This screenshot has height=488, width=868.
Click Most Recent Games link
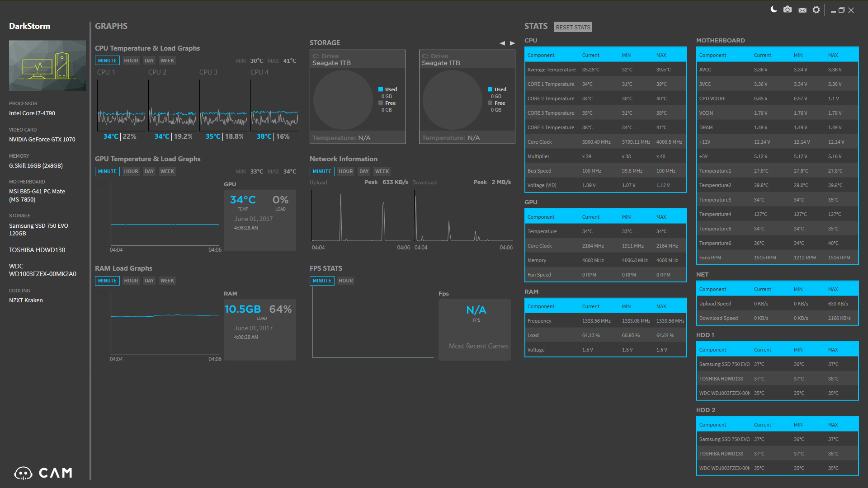pyautogui.click(x=478, y=346)
